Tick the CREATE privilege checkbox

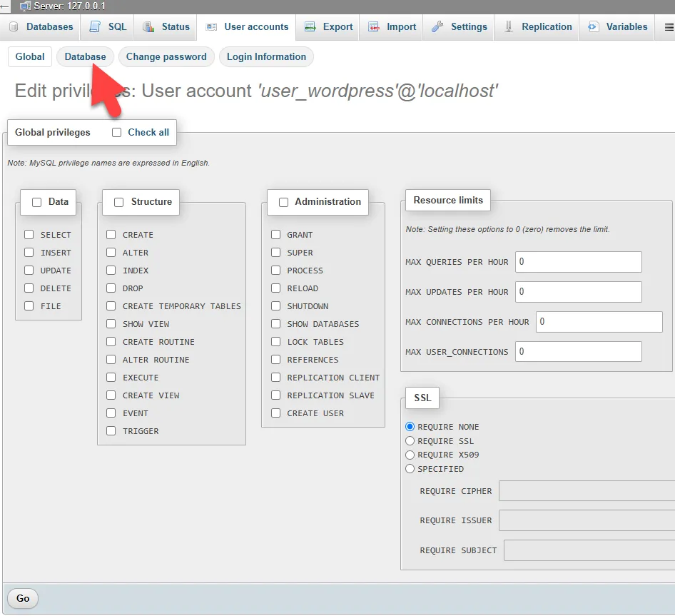pyautogui.click(x=111, y=234)
